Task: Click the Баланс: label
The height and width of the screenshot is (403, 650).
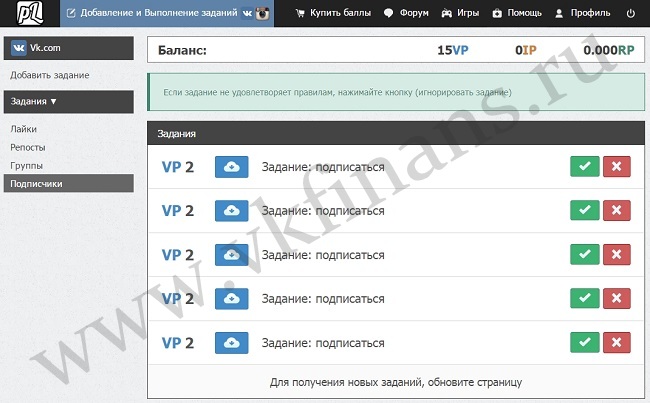Action: tap(182, 50)
